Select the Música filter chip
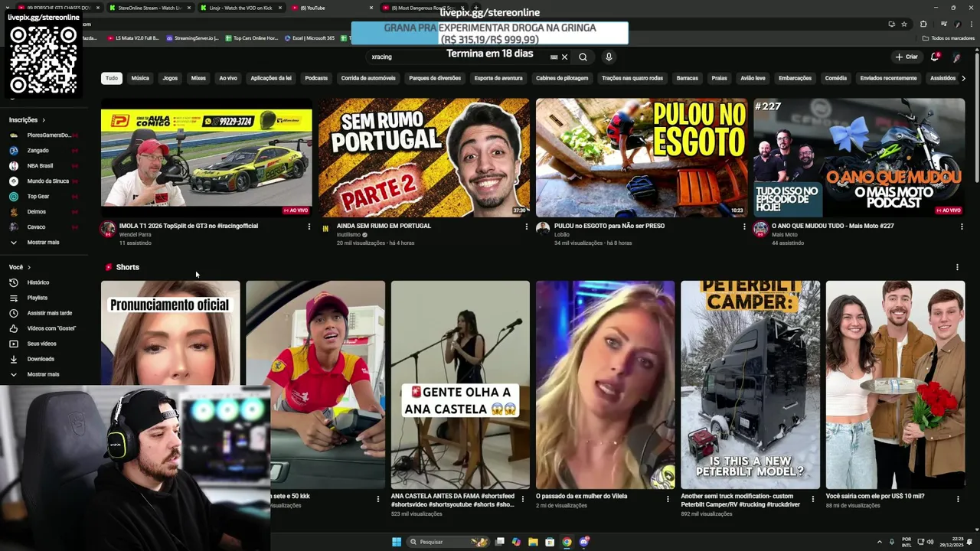Viewport: 980px width, 551px height. 140,78
